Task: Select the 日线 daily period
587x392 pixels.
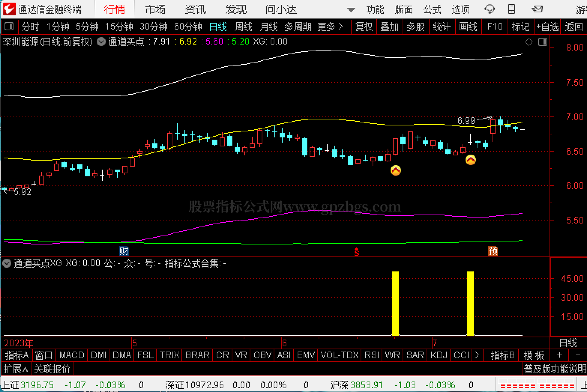Action: (x=218, y=27)
